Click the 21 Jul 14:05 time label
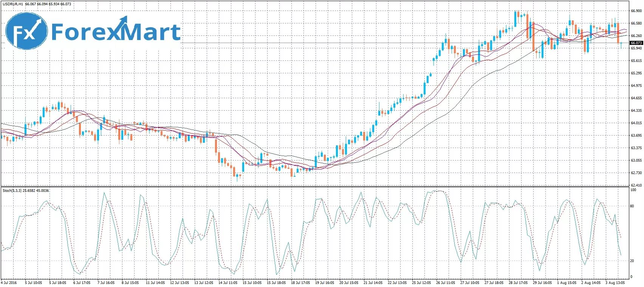This screenshot has height=287, width=644. click(373, 282)
